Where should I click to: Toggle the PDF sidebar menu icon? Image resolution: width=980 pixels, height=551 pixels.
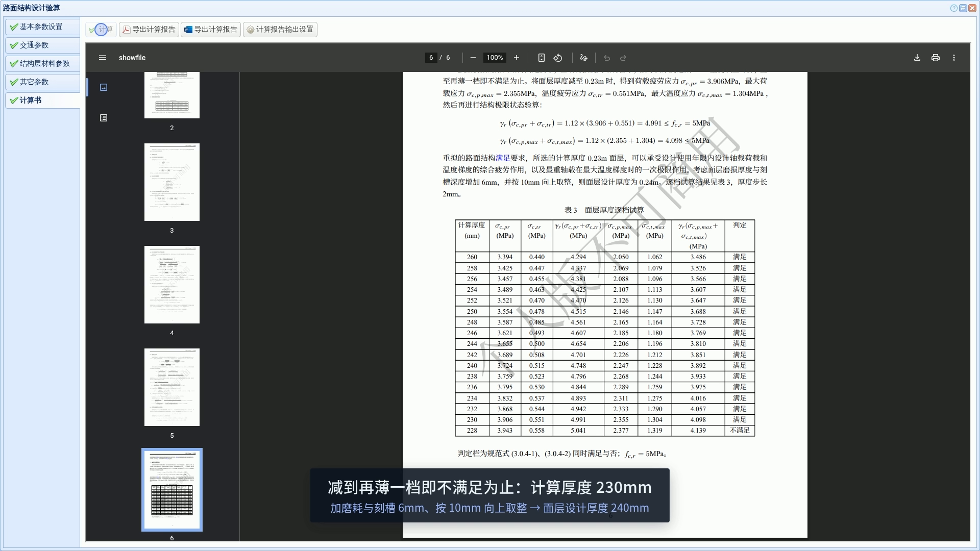[x=103, y=58]
